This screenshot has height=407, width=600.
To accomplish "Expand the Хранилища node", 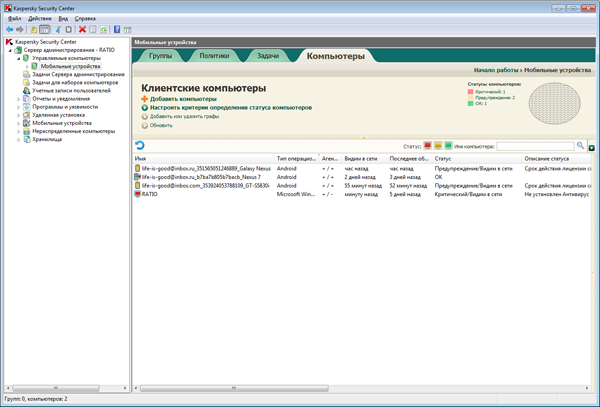I will pyautogui.click(x=18, y=140).
